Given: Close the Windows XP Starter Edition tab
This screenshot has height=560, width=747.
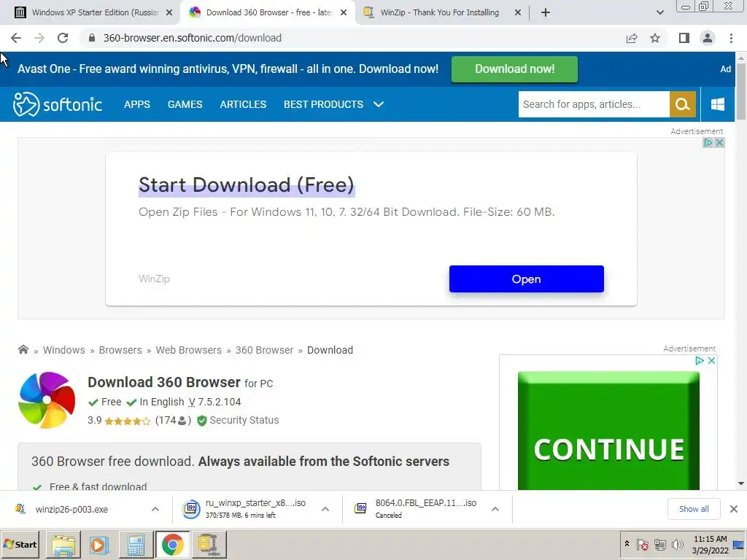Looking at the screenshot, I should click(169, 13).
